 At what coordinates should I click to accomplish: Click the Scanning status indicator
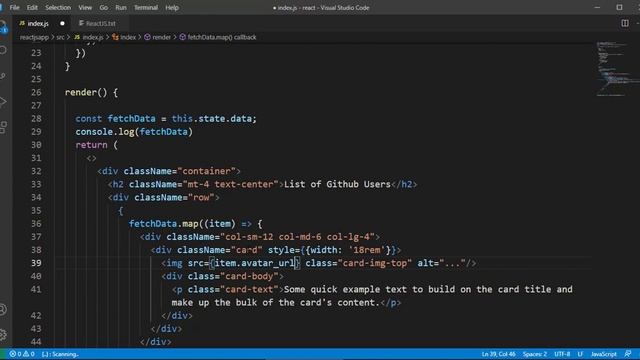(x=60, y=354)
